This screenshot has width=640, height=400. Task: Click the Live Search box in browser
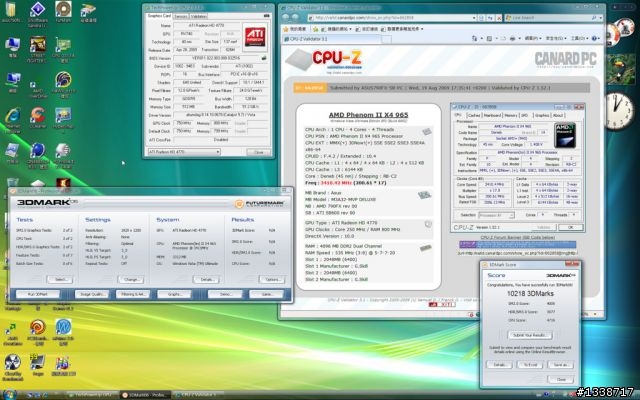(551, 18)
